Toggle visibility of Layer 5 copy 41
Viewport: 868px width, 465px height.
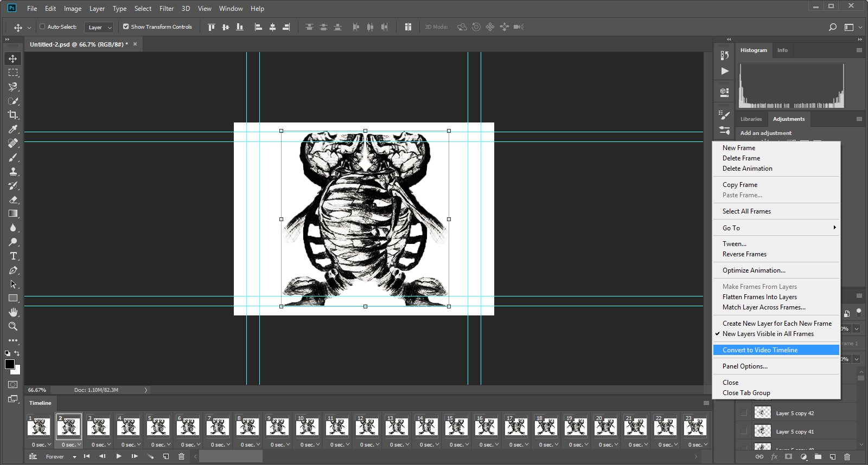click(744, 431)
